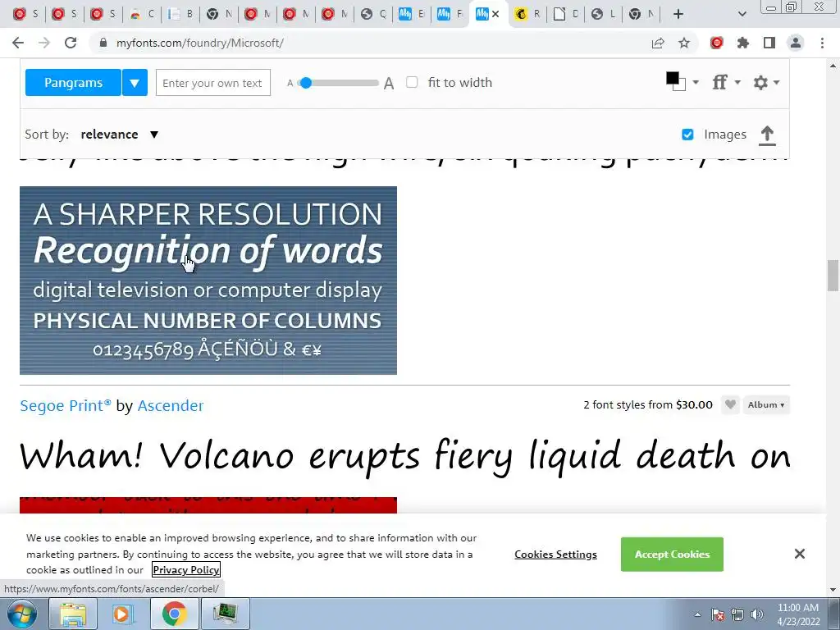The image size is (840, 630).
Task: Reload the myfonts page
Action: pos(71,43)
